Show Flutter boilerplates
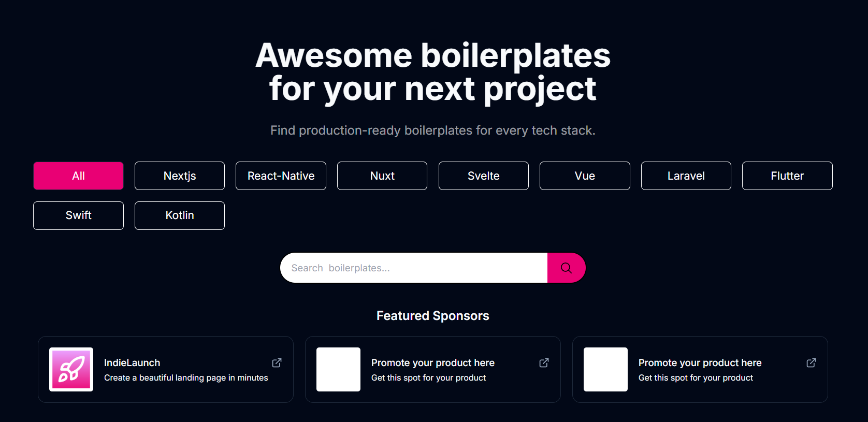The image size is (868, 422). (787, 176)
